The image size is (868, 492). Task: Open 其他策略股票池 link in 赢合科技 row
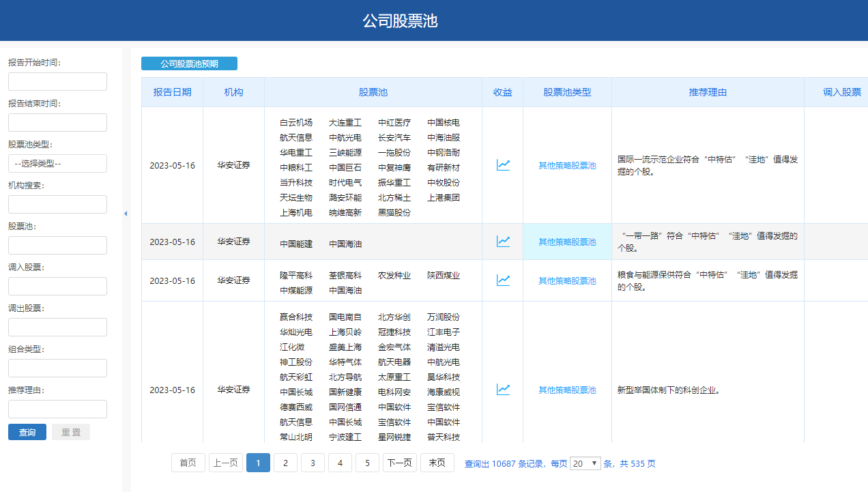pyautogui.click(x=567, y=390)
